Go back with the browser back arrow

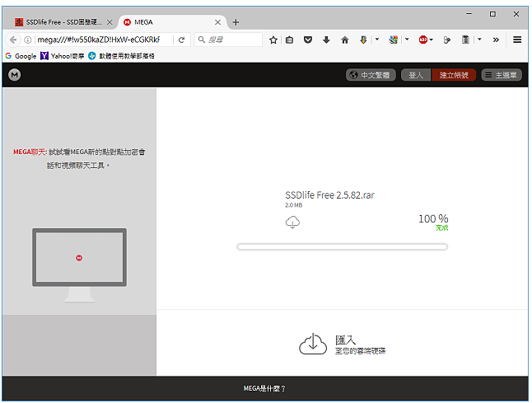pyautogui.click(x=13, y=40)
